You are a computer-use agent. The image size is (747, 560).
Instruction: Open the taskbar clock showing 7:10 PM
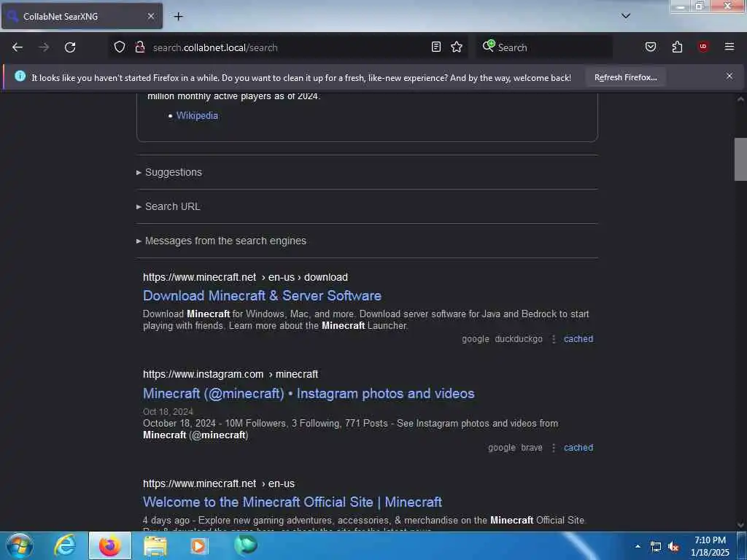point(710,545)
